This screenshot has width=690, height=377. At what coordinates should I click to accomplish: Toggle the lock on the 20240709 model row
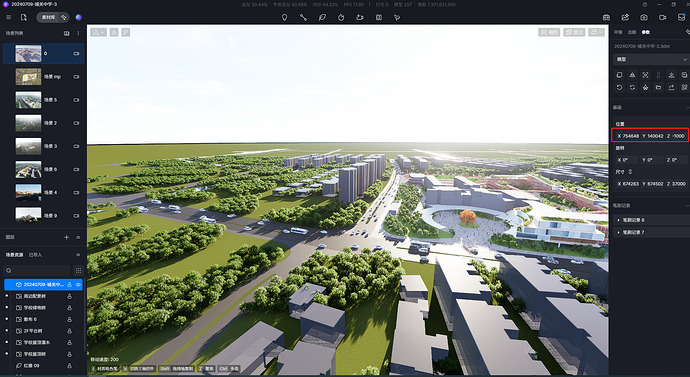[x=70, y=285]
